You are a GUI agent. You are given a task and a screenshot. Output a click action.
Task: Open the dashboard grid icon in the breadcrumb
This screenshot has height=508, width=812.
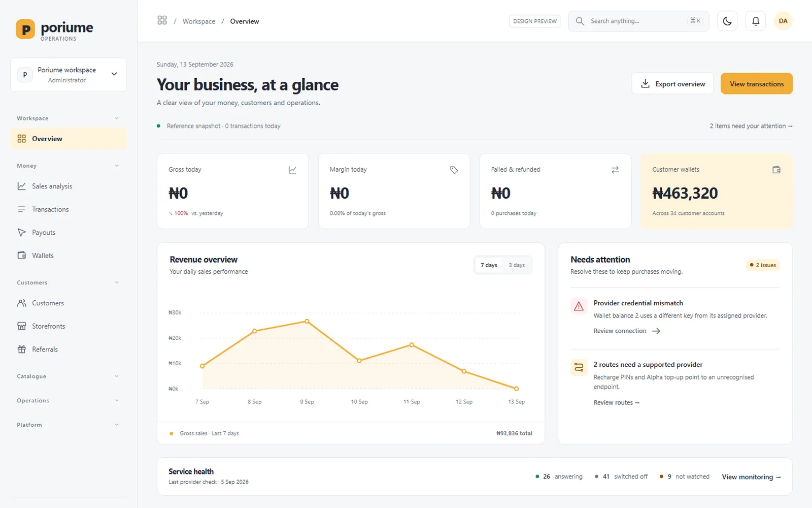pyautogui.click(x=162, y=20)
